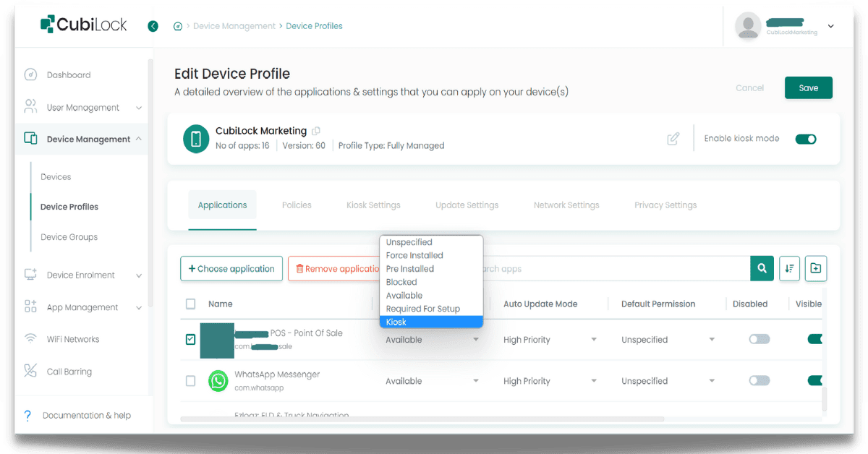Toggle Disabled switch for POS row
The width and height of the screenshot is (868, 454).
pyautogui.click(x=759, y=339)
